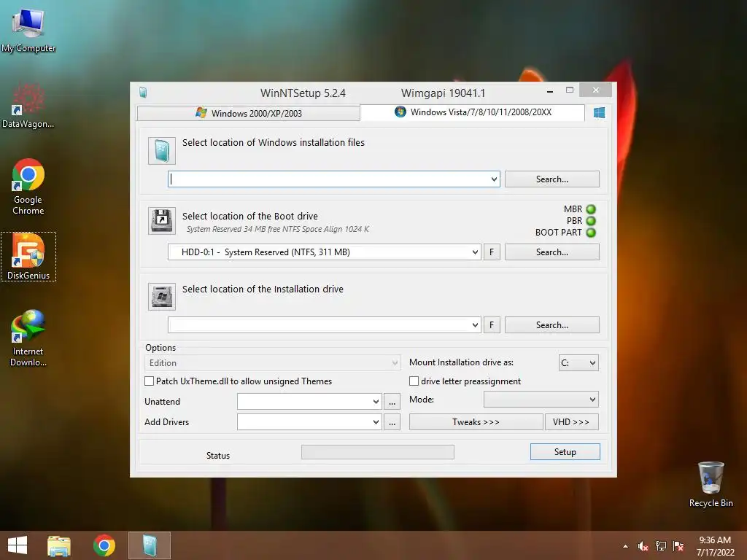The image size is (747, 560).
Task: Select WinNTSetup taskbar button
Action: (149, 545)
